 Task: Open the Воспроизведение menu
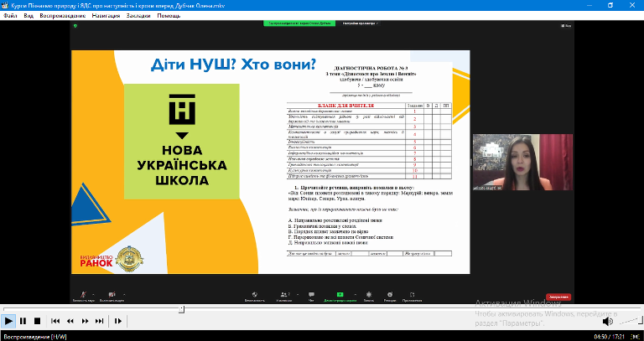click(x=62, y=16)
